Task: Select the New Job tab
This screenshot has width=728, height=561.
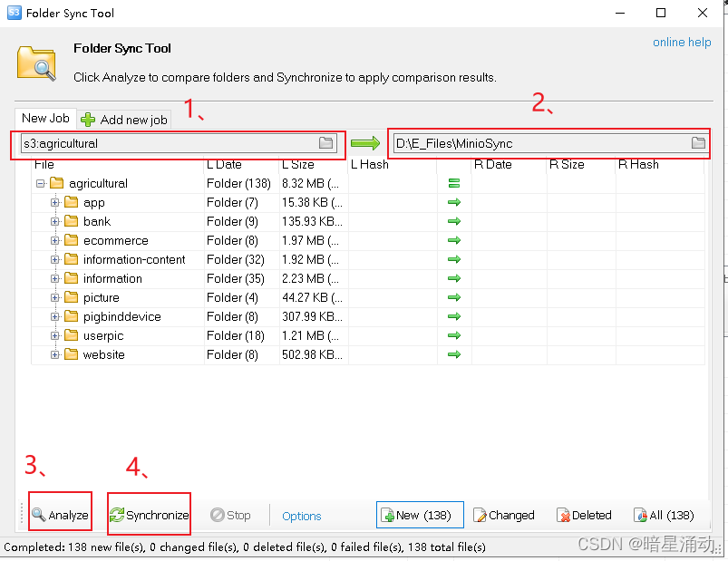Action: tap(45, 119)
